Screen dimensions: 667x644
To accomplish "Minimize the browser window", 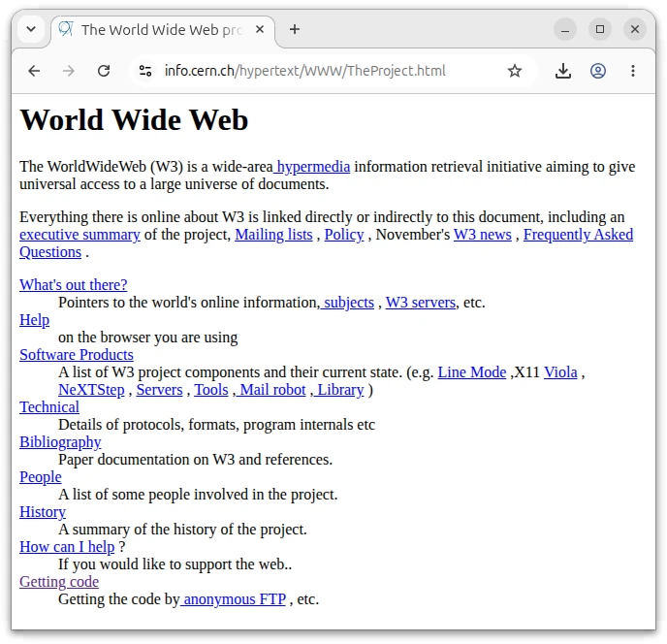I will pyautogui.click(x=565, y=29).
